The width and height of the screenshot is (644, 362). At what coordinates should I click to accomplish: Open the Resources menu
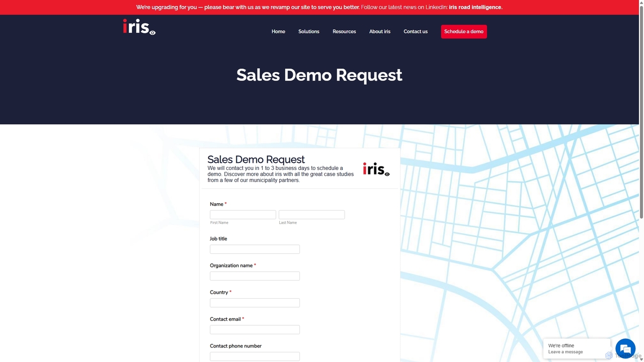tap(344, 32)
